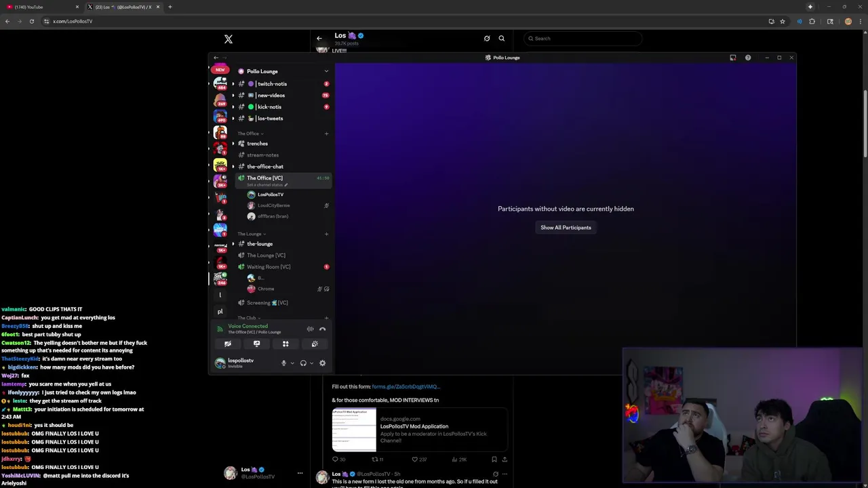Viewport: 868px width, 488px height.
Task: Open Discord help question mark icon
Action: 748,58
